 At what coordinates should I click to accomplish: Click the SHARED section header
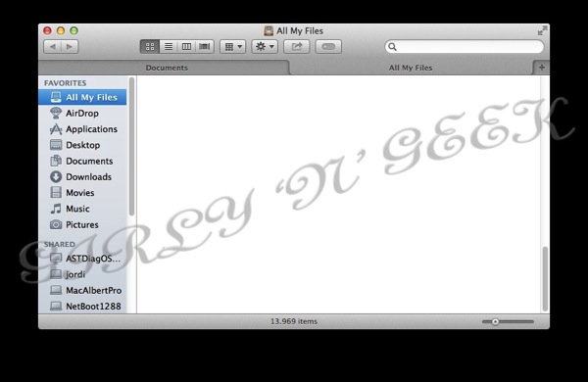coord(60,245)
